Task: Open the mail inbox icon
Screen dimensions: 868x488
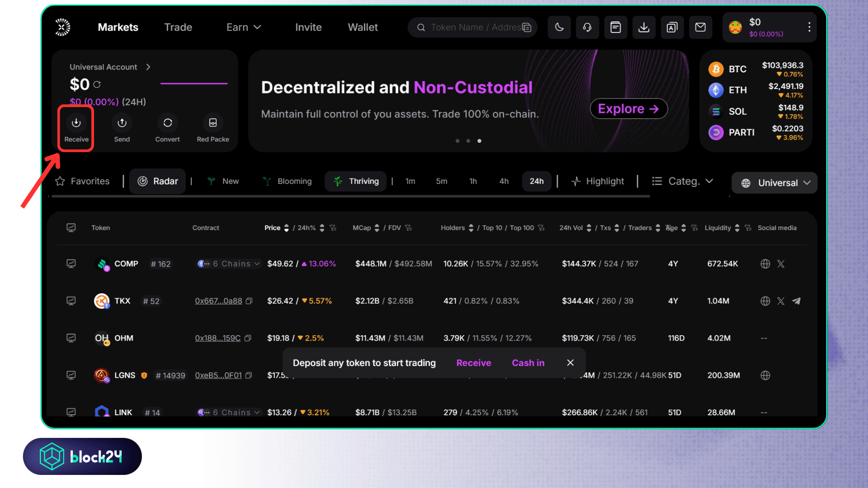Action: (700, 27)
